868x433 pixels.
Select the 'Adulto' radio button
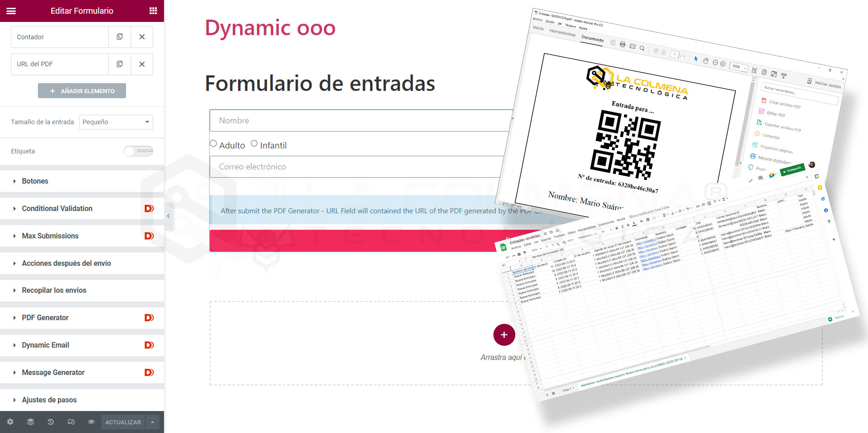click(213, 143)
